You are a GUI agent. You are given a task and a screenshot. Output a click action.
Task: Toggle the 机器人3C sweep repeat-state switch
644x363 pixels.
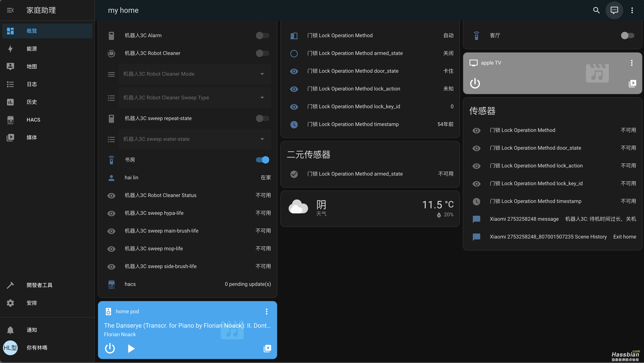click(262, 118)
